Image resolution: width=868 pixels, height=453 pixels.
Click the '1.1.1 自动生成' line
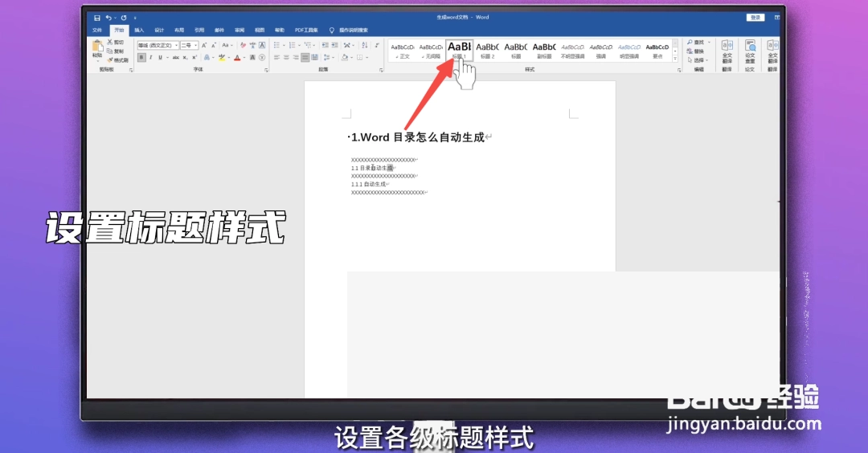[368, 184]
